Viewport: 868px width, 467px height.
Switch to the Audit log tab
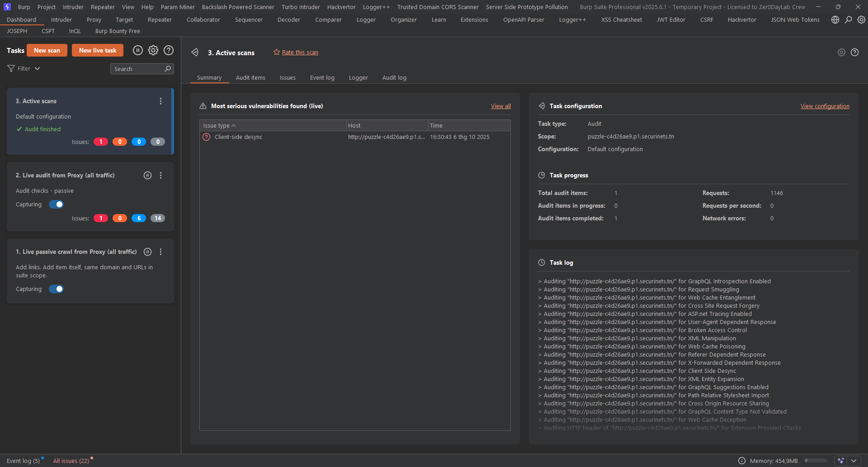[394, 78]
